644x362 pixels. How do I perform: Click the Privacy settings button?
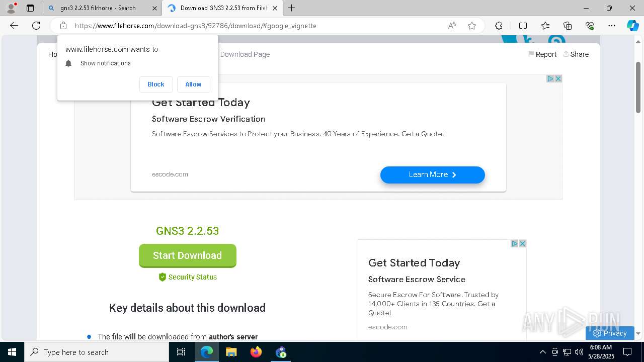coord(610,333)
